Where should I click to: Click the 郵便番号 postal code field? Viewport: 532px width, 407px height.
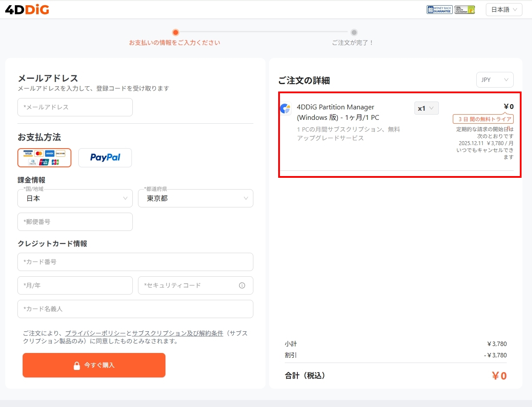click(x=75, y=222)
